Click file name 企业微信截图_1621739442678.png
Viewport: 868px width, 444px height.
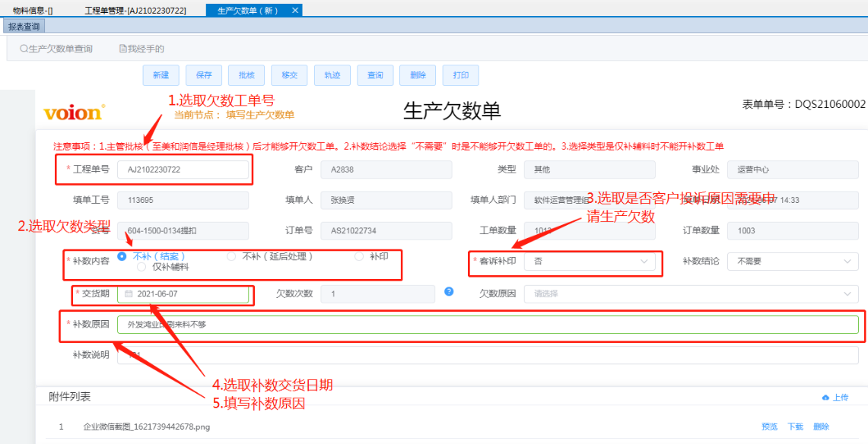click(147, 427)
